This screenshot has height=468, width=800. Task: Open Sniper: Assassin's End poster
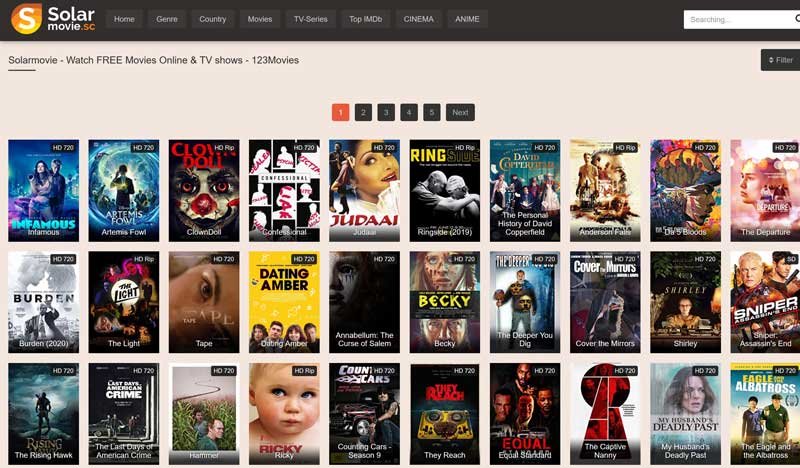[765, 302]
